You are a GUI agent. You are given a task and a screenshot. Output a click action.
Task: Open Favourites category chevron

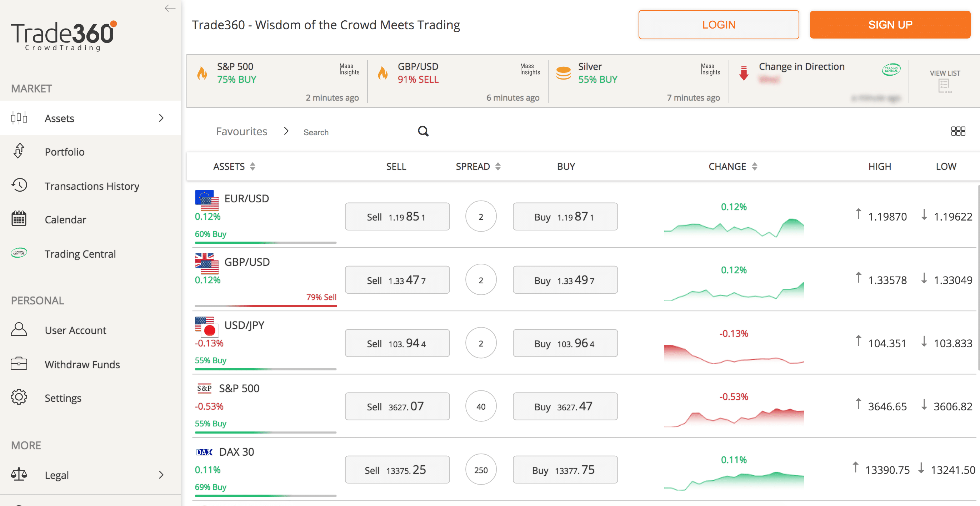pos(286,131)
